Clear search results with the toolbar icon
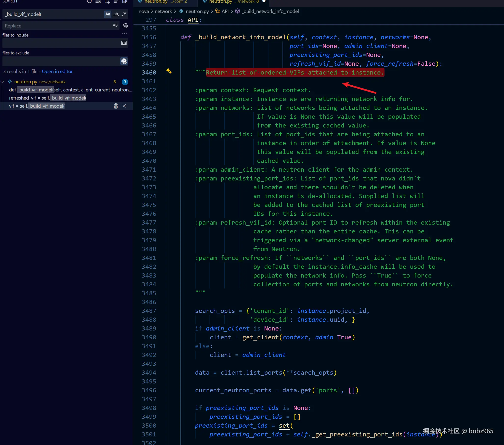504x445 pixels. pyautogui.click(x=98, y=1)
